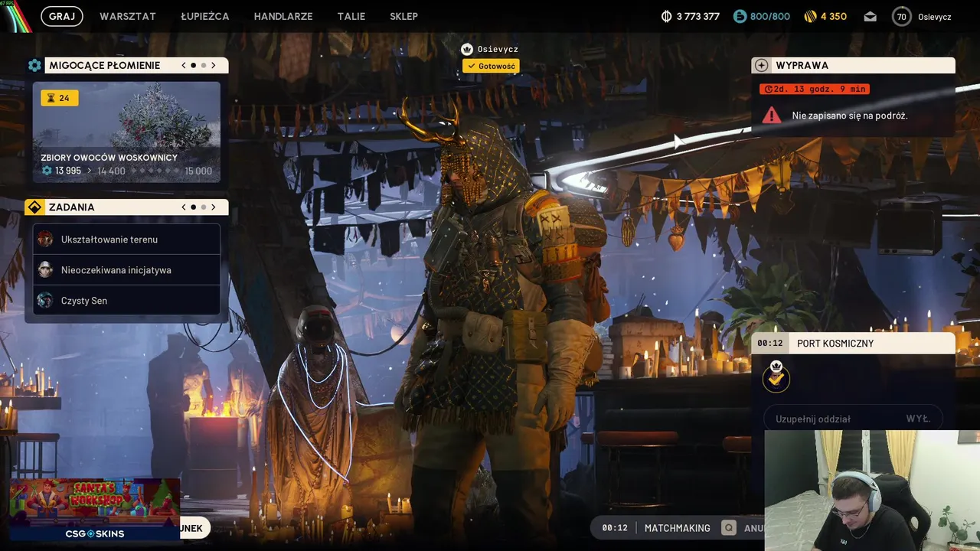Click the 15 000 goal value
The height and width of the screenshot is (551, 980).
(198, 171)
